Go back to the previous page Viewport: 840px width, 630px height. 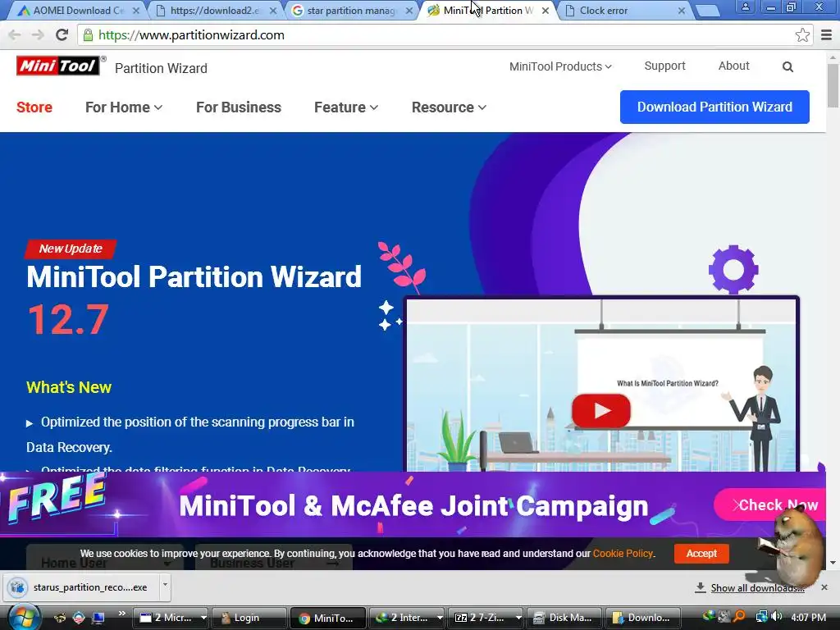[x=15, y=35]
